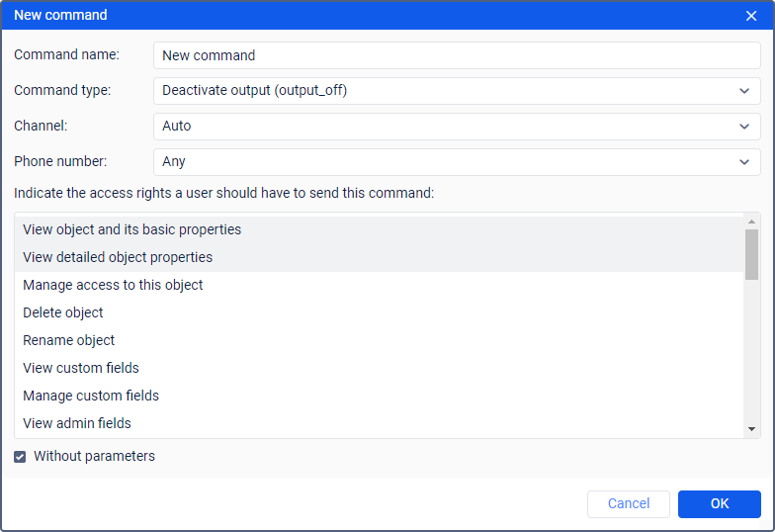The image size is (775, 532).
Task: Close the New command dialog
Action: (x=751, y=16)
